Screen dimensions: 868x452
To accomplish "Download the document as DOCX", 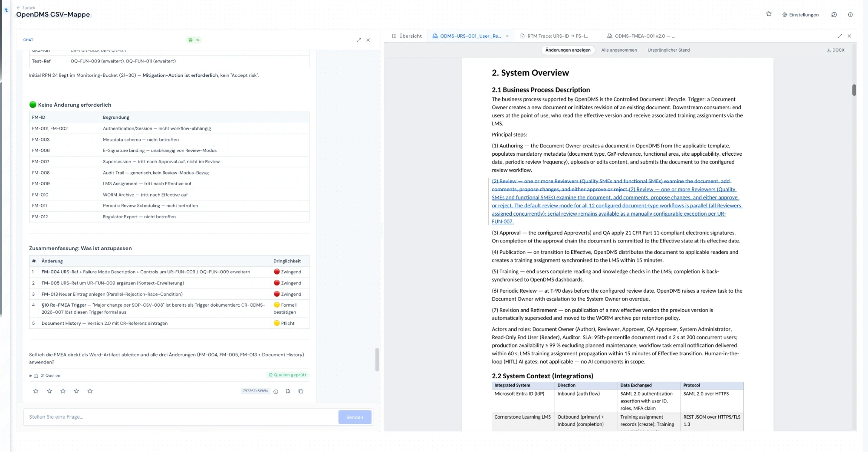I will click(x=835, y=50).
